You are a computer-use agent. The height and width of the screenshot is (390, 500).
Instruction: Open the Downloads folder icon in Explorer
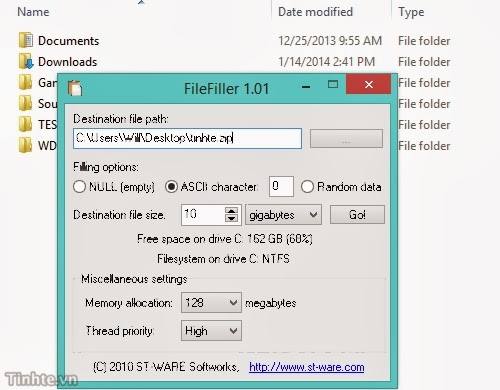coord(26,61)
